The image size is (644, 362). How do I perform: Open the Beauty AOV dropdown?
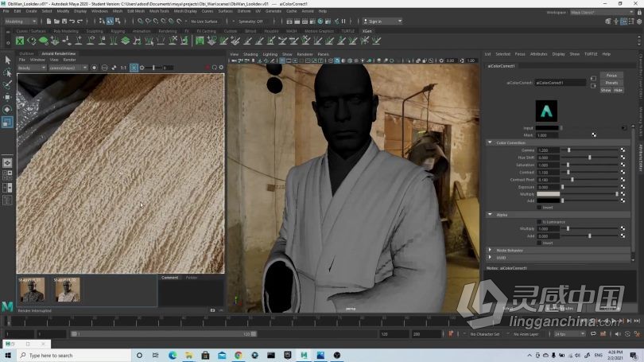click(x=32, y=68)
